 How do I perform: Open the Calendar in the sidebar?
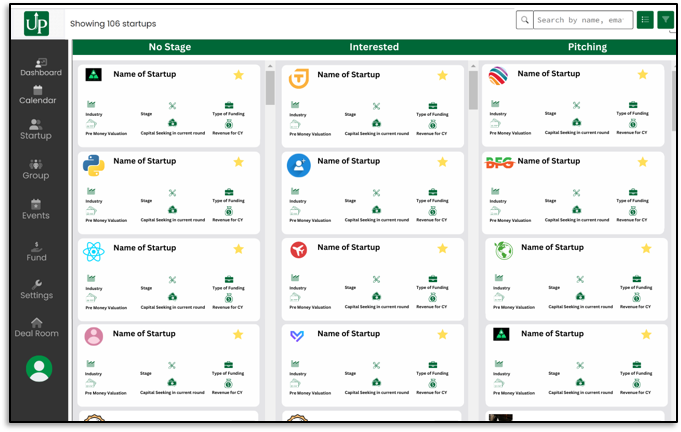tap(38, 95)
